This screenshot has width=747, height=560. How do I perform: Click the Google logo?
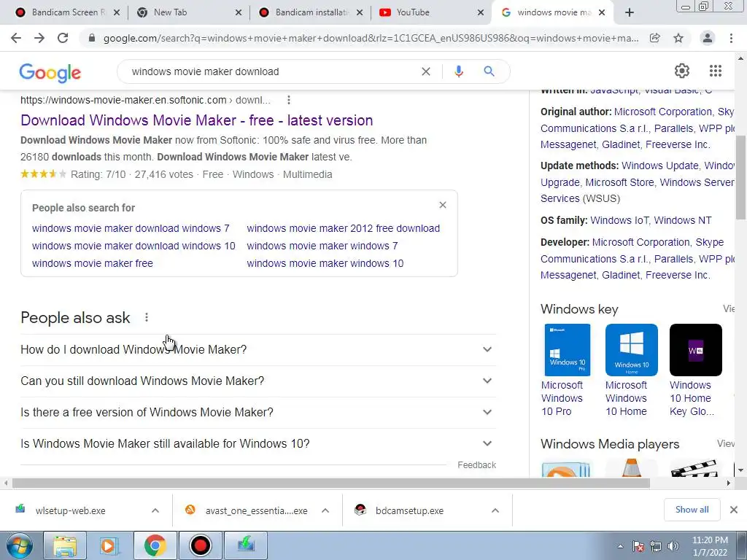(50, 72)
